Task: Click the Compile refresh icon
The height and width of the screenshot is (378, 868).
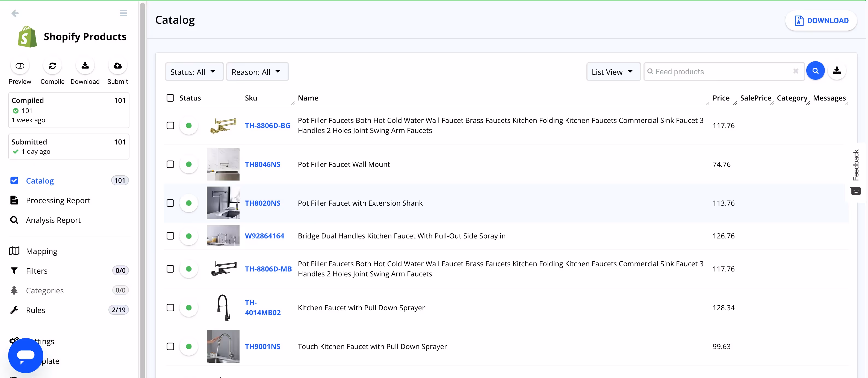Action: (x=52, y=66)
